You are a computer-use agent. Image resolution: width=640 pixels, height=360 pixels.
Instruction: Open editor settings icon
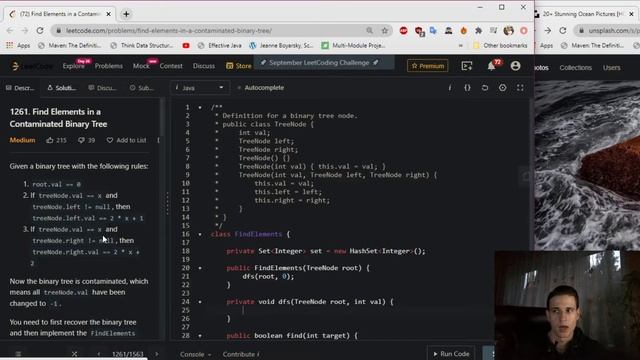click(x=502, y=88)
